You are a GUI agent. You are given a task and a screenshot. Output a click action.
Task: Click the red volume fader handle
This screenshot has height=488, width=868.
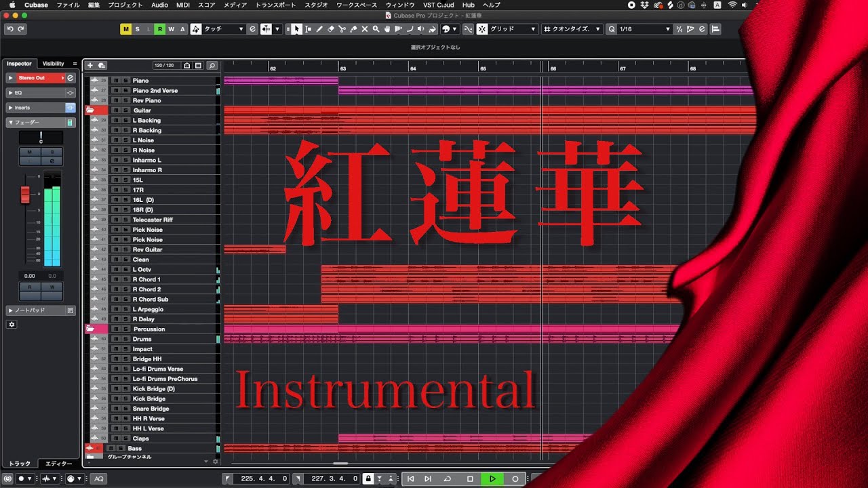pos(25,195)
